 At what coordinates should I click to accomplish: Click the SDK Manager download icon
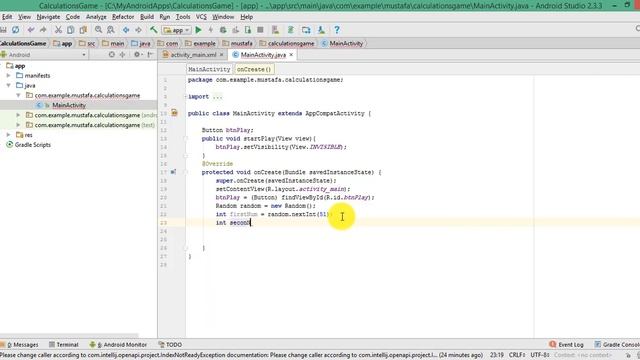321,30
